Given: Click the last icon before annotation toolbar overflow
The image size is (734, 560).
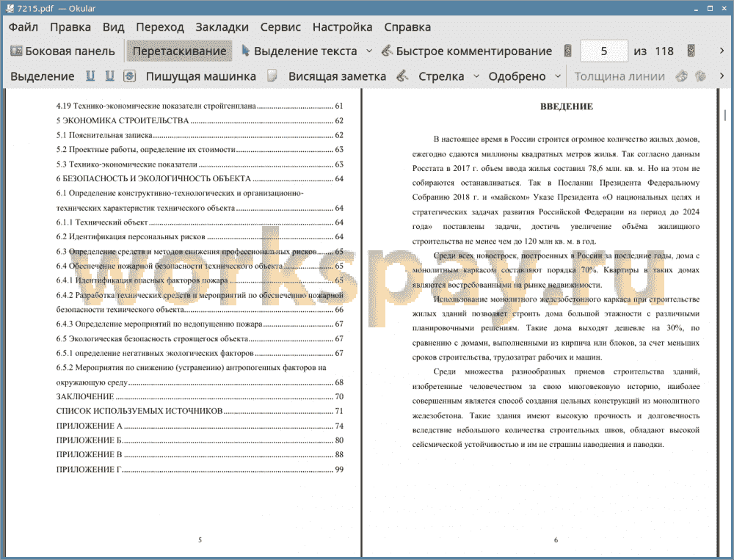Looking at the screenshot, I should [700, 76].
